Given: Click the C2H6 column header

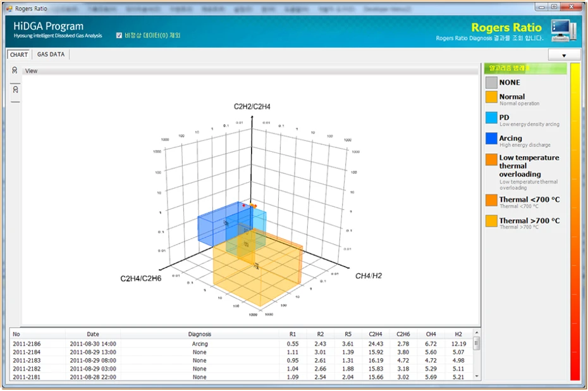Looking at the screenshot, I should point(403,334).
